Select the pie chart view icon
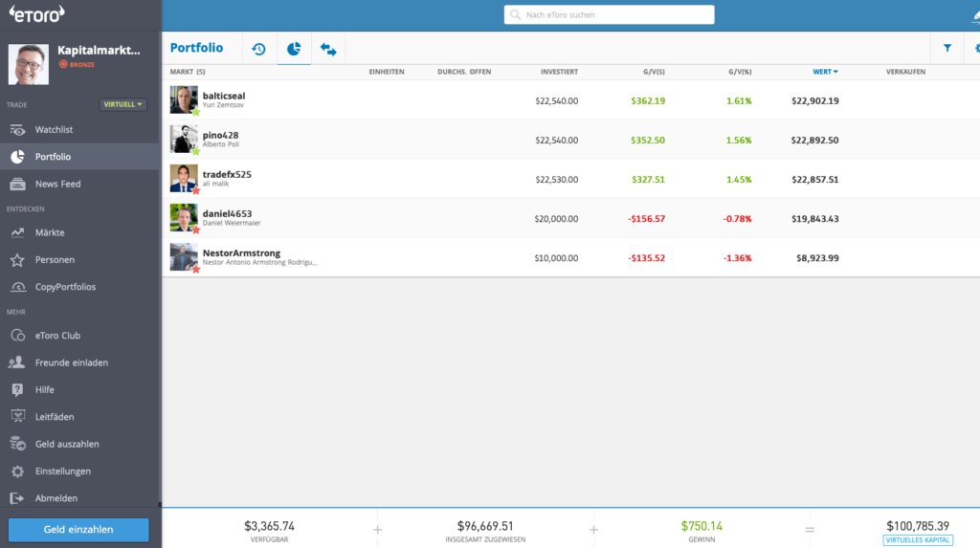The height and width of the screenshot is (548, 980). [294, 49]
